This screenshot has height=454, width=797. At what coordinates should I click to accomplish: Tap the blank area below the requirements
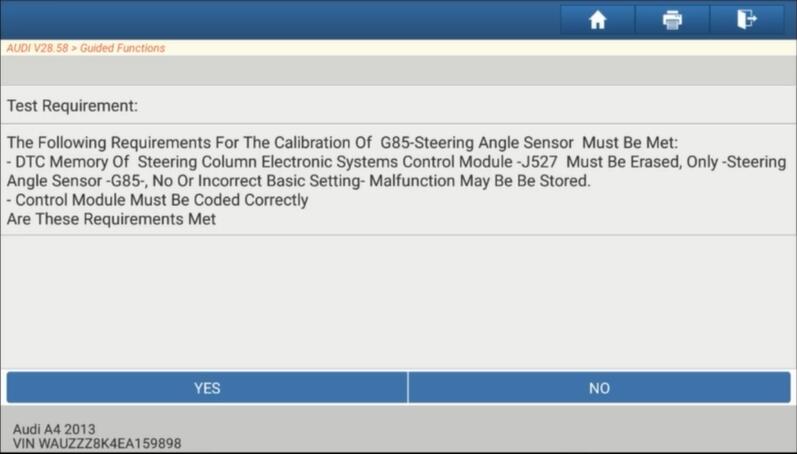tap(398, 301)
